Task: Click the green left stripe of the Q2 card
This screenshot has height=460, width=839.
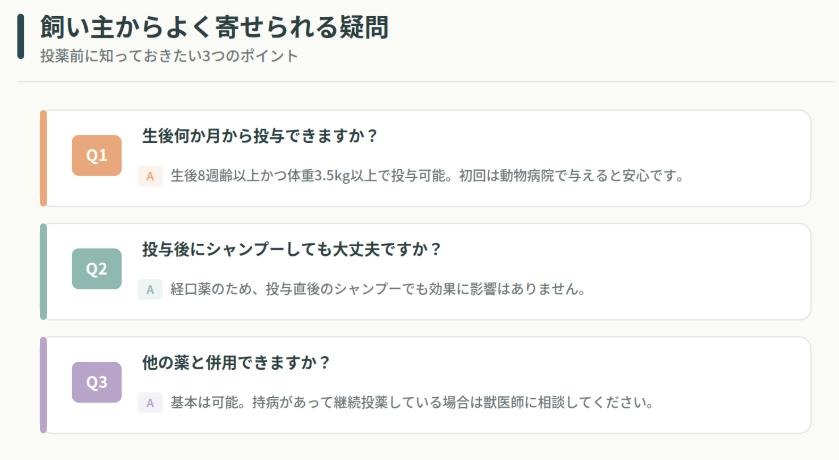Action: click(43, 271)
